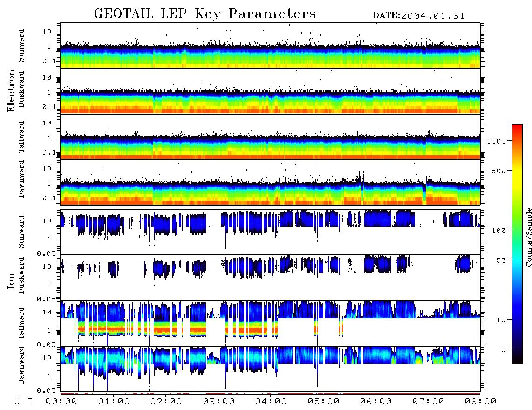Click the Electron group axis label

click(11, 91)
